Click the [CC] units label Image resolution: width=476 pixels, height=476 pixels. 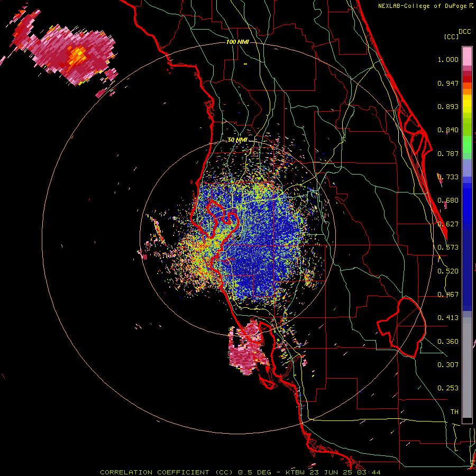(x=451, y=36)
